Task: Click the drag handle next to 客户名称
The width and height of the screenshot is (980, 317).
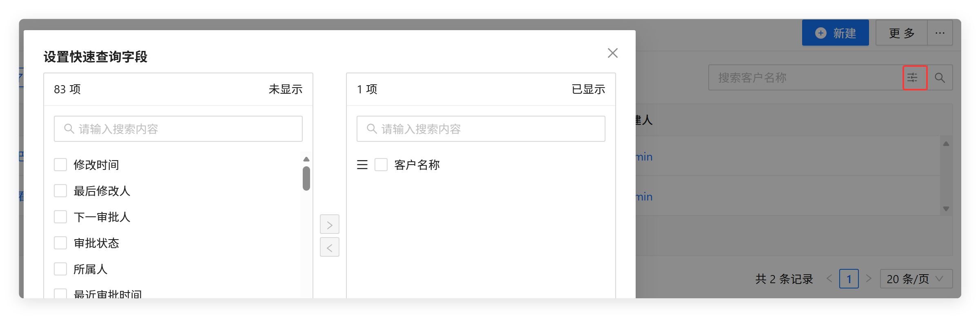Action: pos(362,165)
